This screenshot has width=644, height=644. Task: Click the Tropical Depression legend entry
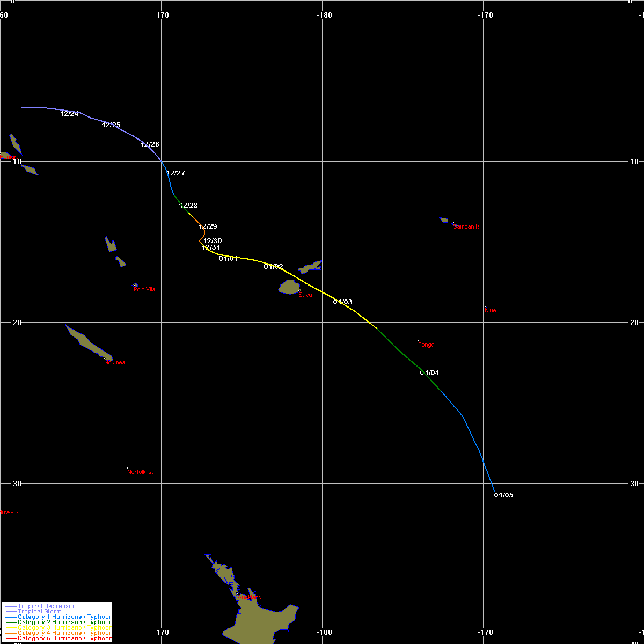click(x=48, y=606)
